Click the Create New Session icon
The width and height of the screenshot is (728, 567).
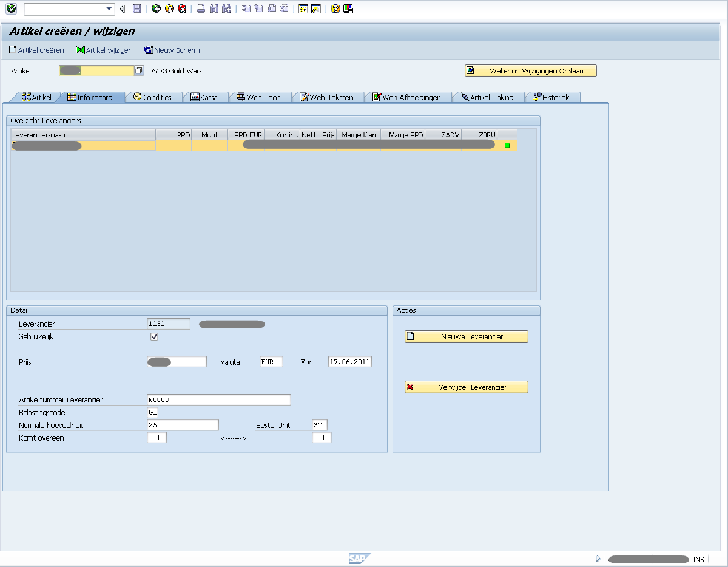tap(303, 8)
